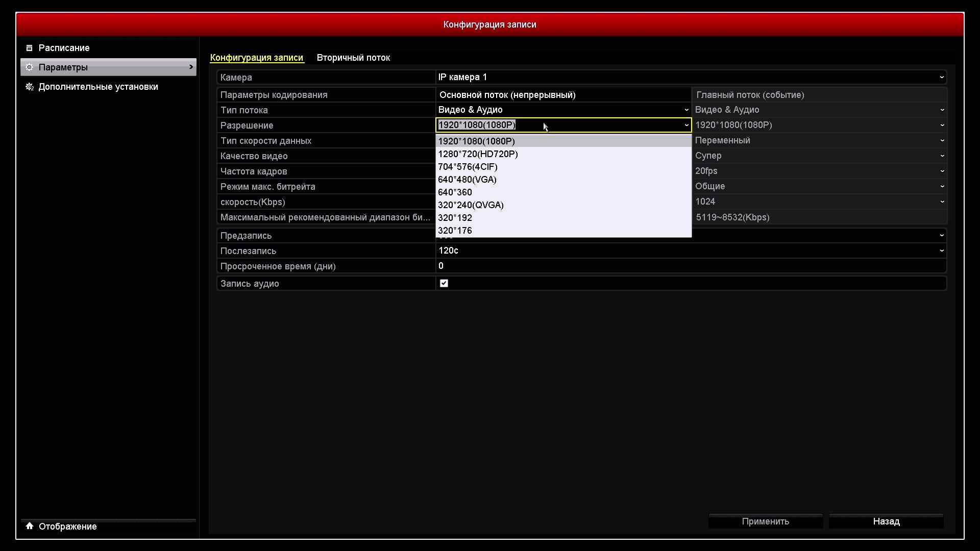Open the Послезапись dropdown set to 120с
980x551 pixels.
click(x=691, y=251)
